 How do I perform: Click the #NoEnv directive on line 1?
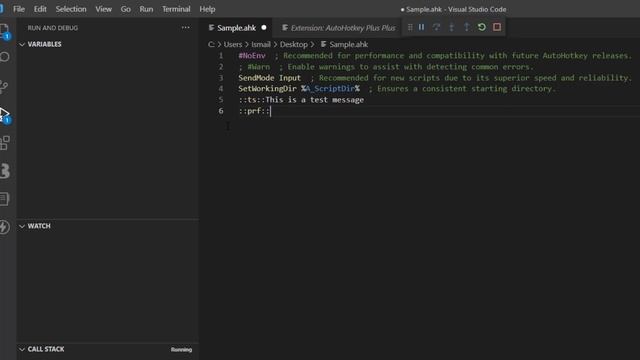252,56
